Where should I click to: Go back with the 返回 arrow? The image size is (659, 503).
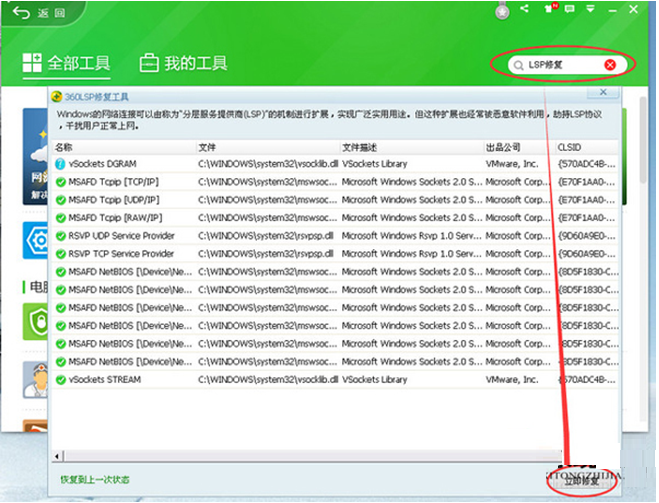point(39,13)
